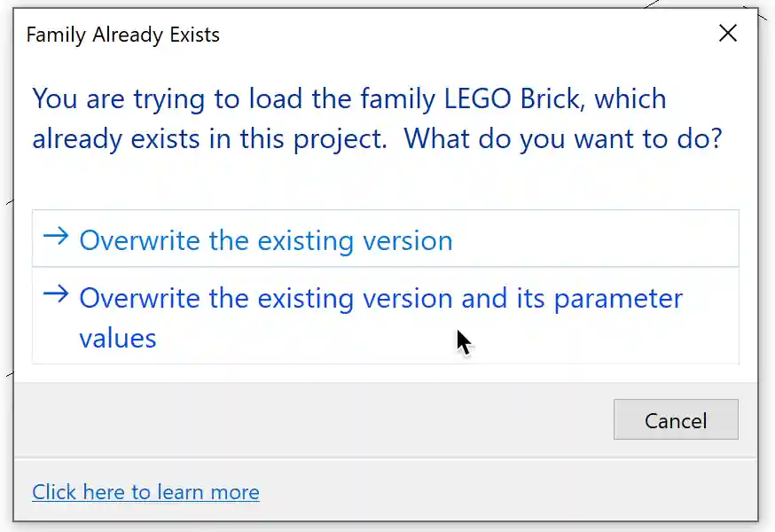Image resolution: width=775 pixels, height=532 pixels.
Task: Click empty title bar space beside the dialog title
Action: coord(461,35)
